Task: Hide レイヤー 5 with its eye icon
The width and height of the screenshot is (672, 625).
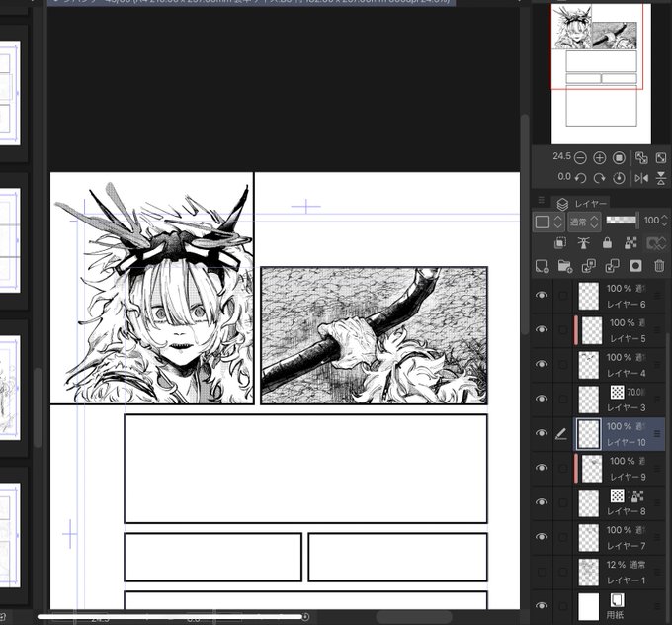Action: tap(542, 329)
